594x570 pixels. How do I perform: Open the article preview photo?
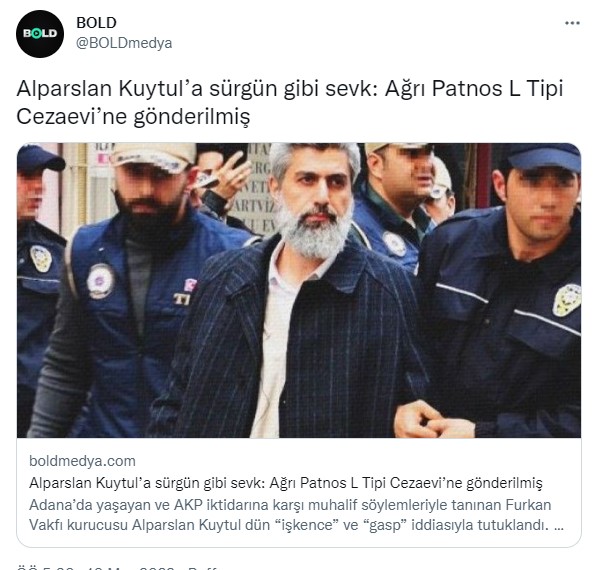point(299,290)
